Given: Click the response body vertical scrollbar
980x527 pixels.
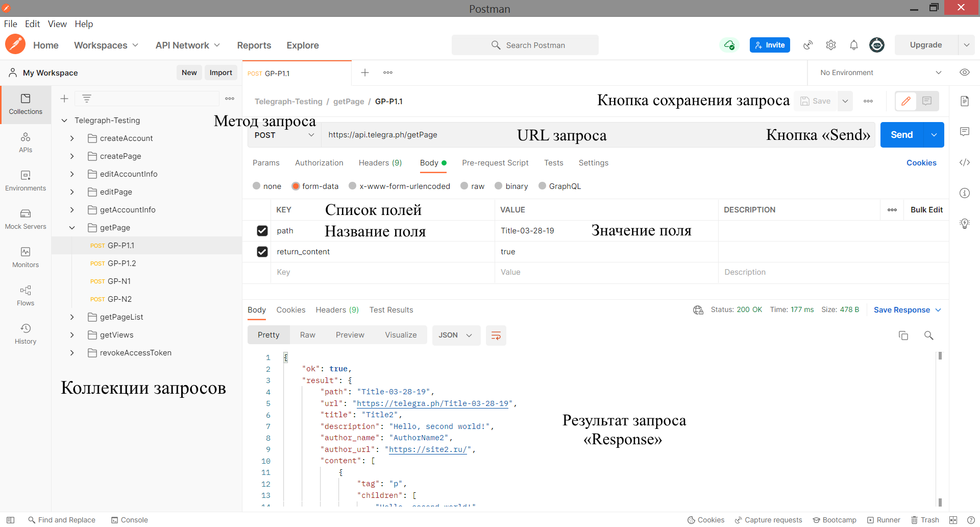Looking at the screenshot, I should coord(940,429).
